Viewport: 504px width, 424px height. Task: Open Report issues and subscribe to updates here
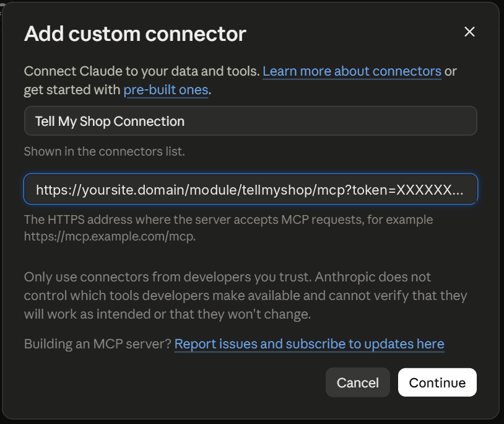(309, 344)
